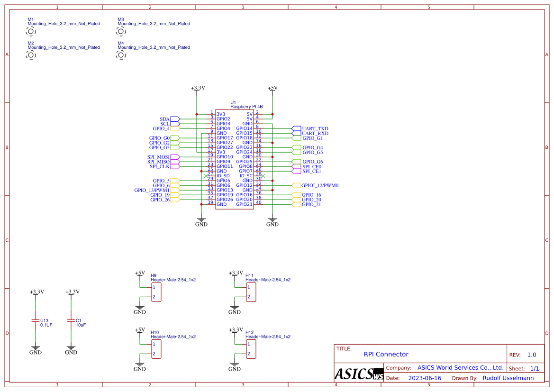Viewport: 554px width, 392px height.
Task: Select the UART_TXD net label
Action: (x=308, y=128)
